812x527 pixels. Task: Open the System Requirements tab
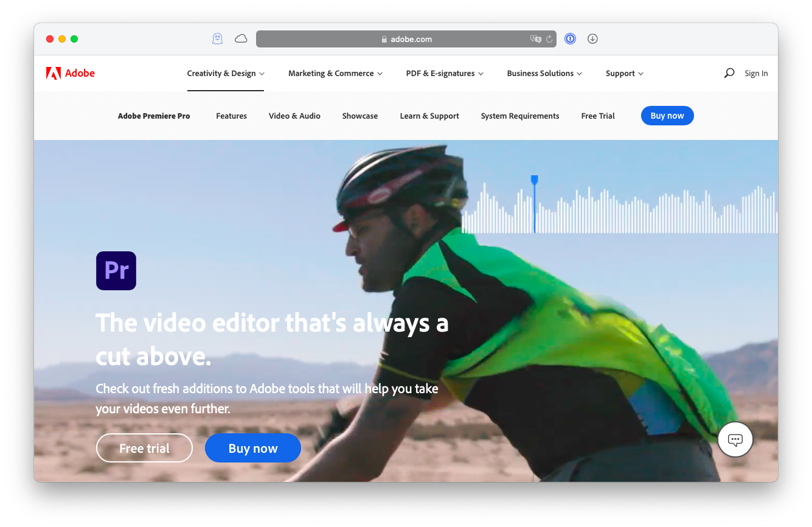519,116
